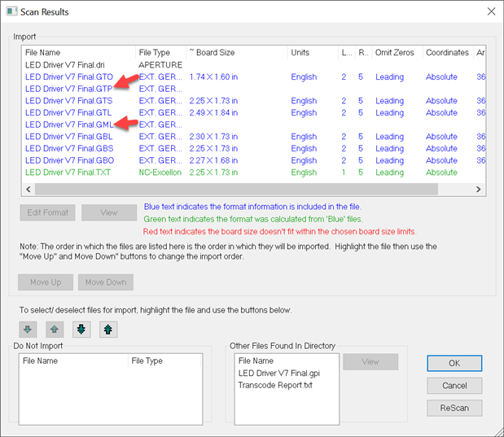Select file LED Driver V7 Final.GTL
The height and width of the screenshot is (437, 504).
click(x=68, y=112)
